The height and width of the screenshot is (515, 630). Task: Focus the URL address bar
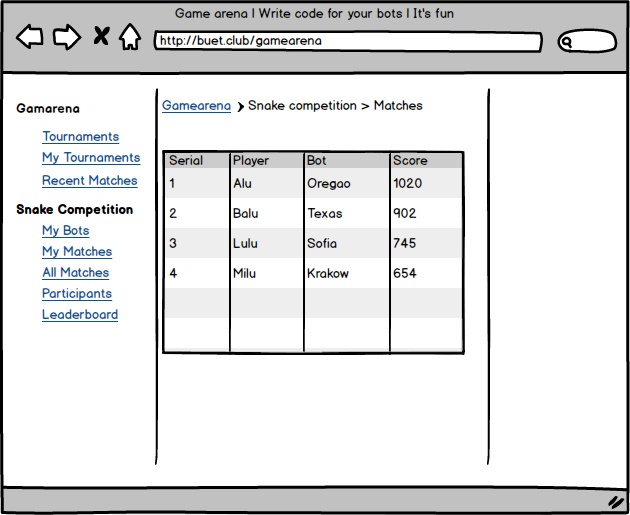pos(348,41)
